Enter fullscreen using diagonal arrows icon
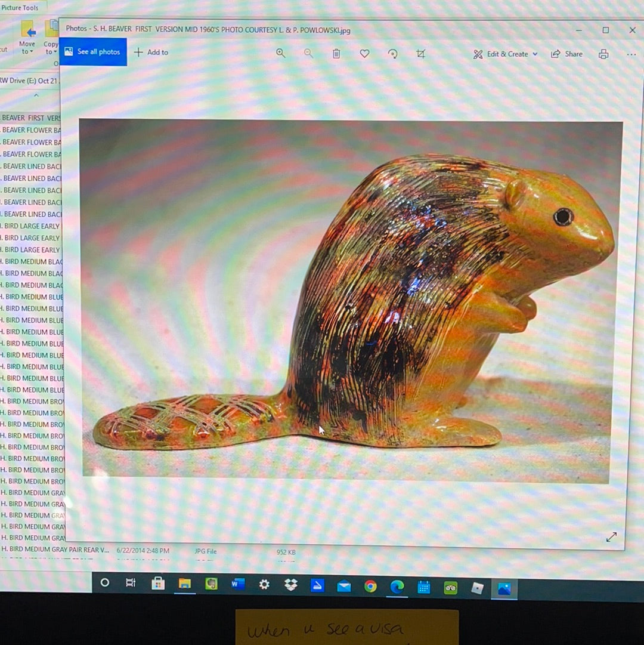This screenshot has width=644, height=645. tap(611, 537)
